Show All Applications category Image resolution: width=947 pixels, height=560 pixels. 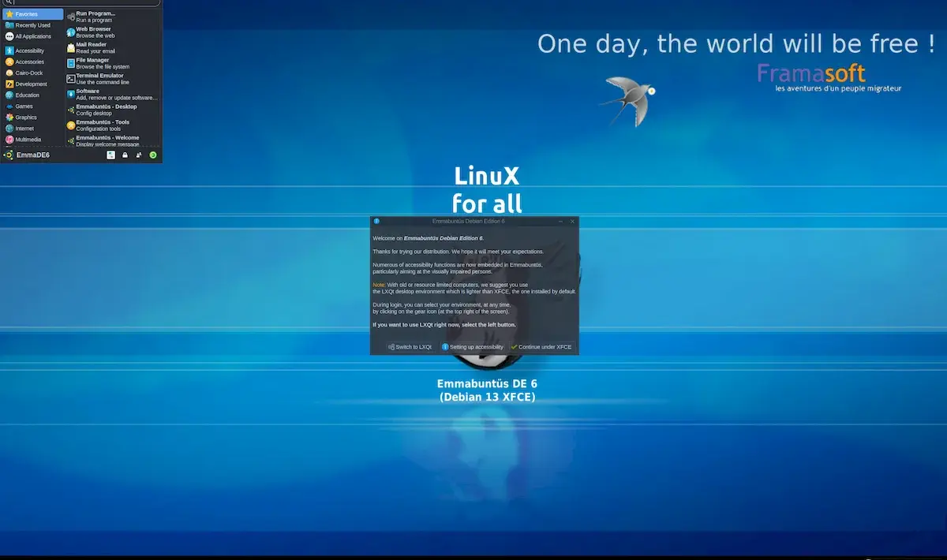(33, 36)
